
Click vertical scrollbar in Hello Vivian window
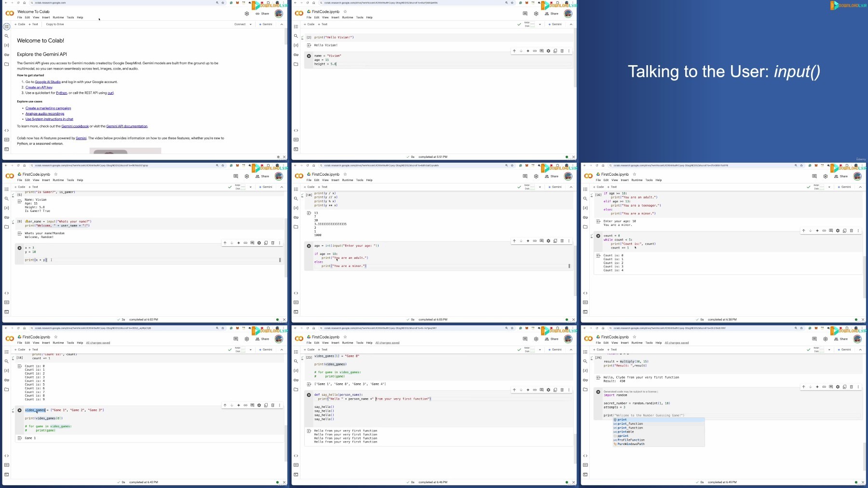pyautogui.click(x=574, y=58)
